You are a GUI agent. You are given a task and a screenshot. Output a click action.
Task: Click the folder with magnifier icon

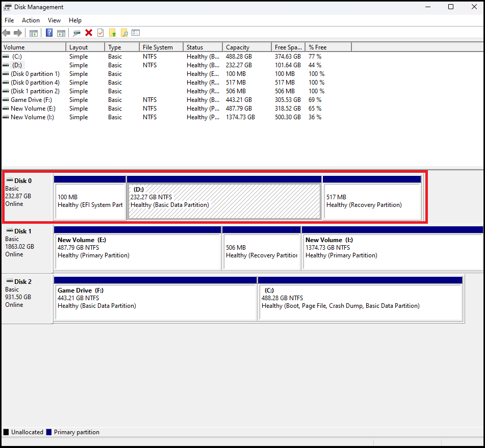point(124,33)
